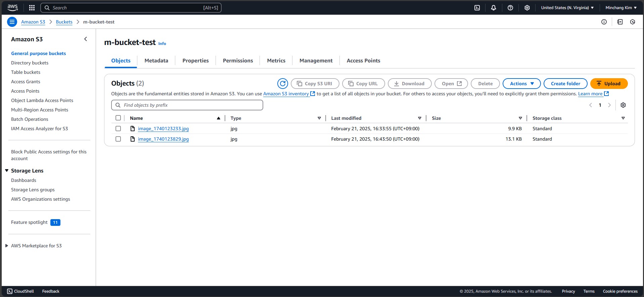The width and height of the screenshot is (644, 297).
Task: Go to the previous page arrow
Action: click(x=591, y=105)
